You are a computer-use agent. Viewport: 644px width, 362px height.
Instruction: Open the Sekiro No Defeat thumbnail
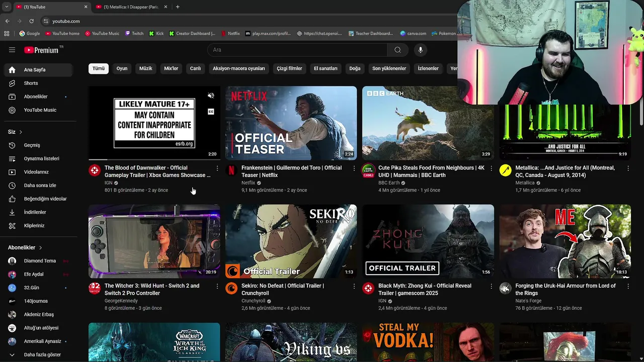291,241
